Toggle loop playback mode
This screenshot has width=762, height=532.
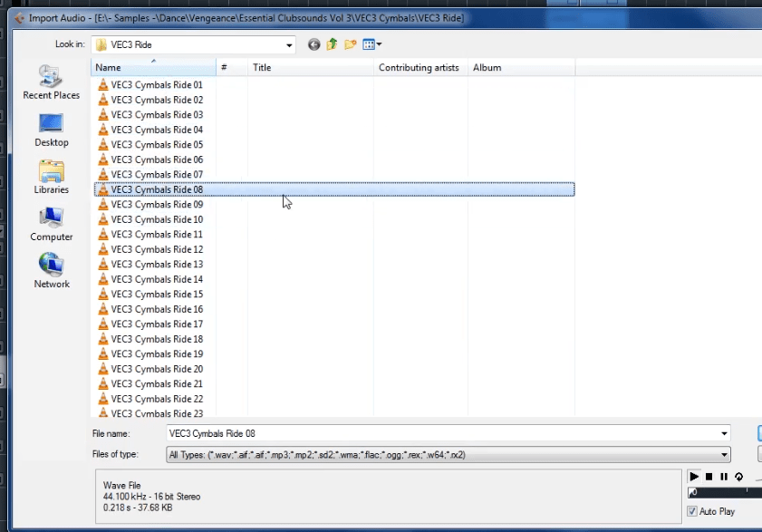coord(739,476)
